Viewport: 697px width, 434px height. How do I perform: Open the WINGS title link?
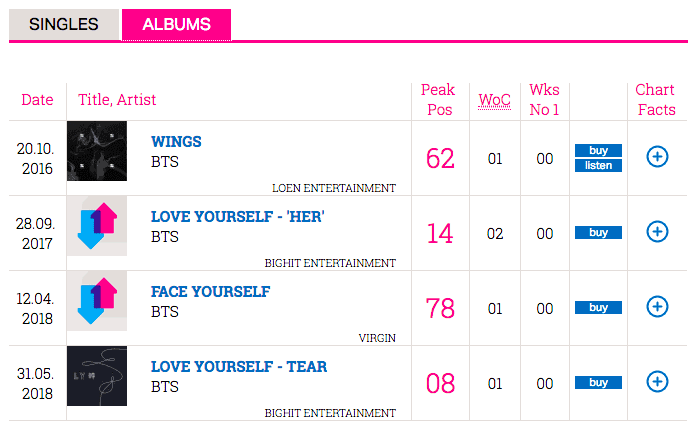(x=176, y=142)
